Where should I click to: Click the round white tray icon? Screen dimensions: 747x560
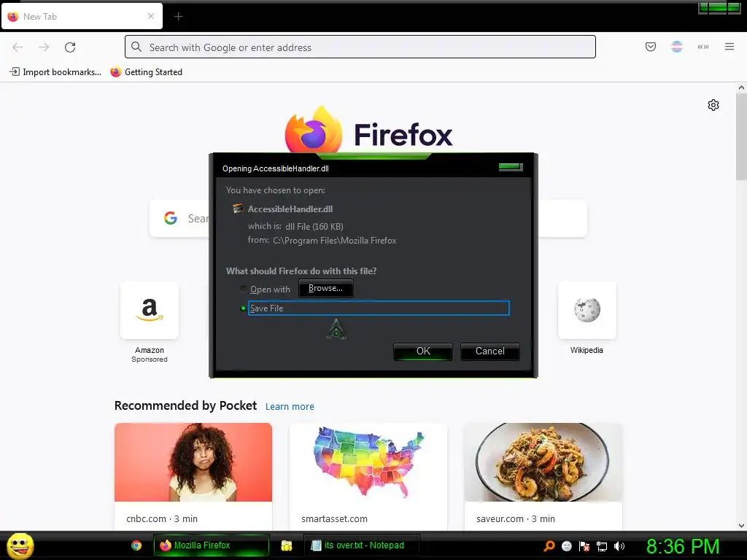[566, 546]
